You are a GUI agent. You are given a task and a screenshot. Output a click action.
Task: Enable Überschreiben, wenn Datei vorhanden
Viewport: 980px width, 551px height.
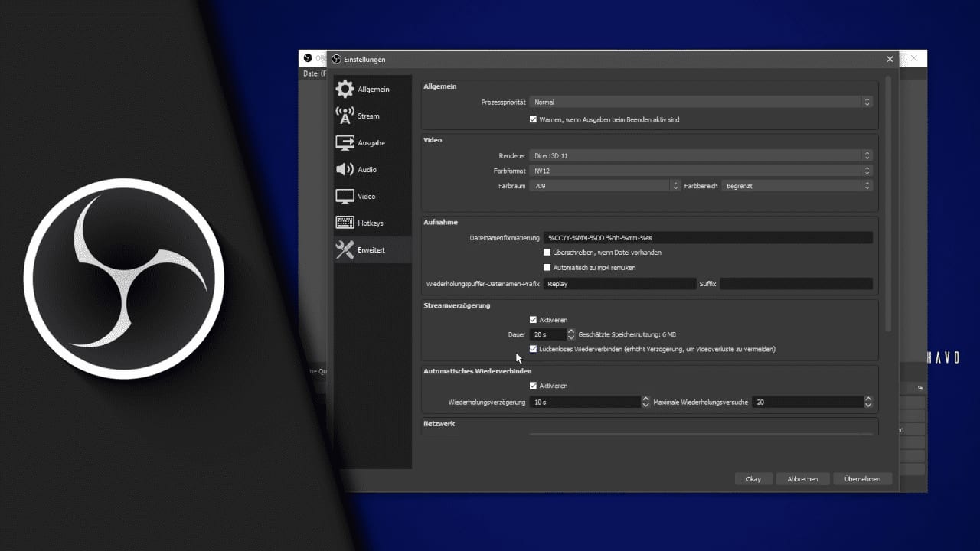click(547, 253)
